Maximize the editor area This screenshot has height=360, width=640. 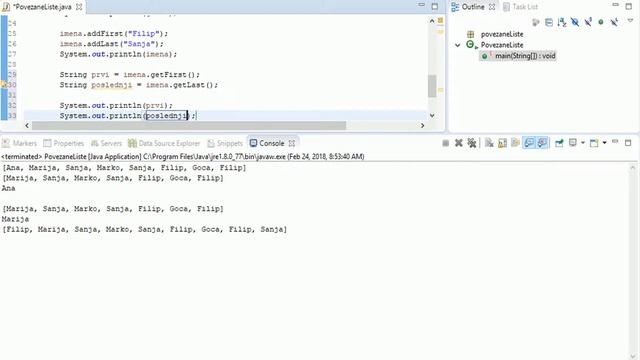pyautogui.click(x=435, y=7)
